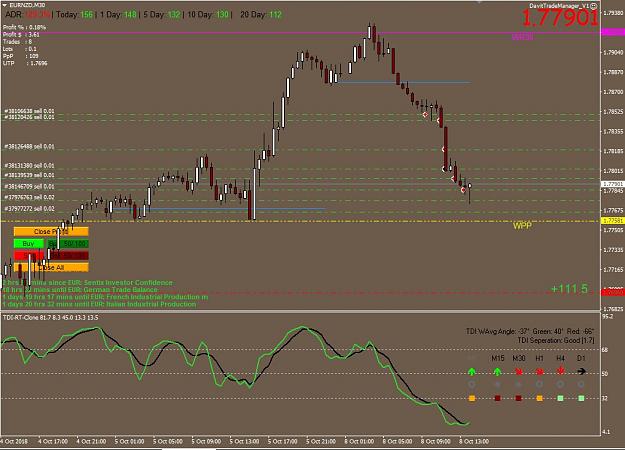
Task: Select the M15 timeframe label in TDI panel
Action: [497, 358]
